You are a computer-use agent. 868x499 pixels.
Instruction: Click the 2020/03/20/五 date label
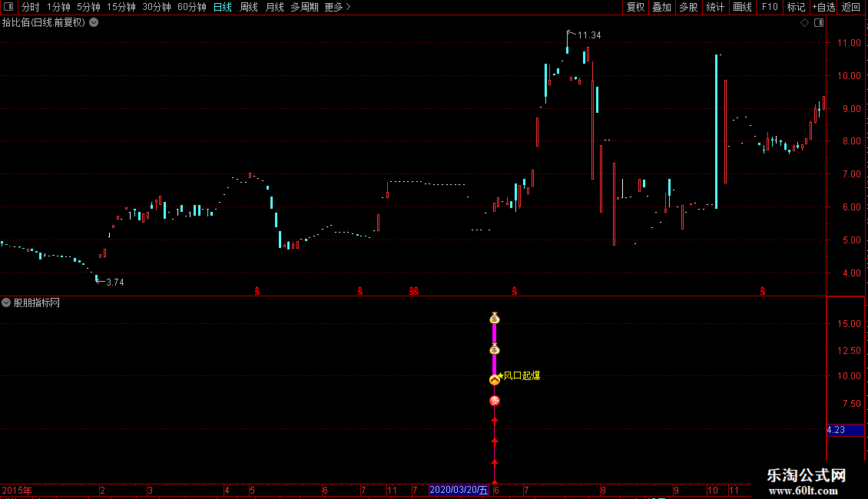[459, 490]
